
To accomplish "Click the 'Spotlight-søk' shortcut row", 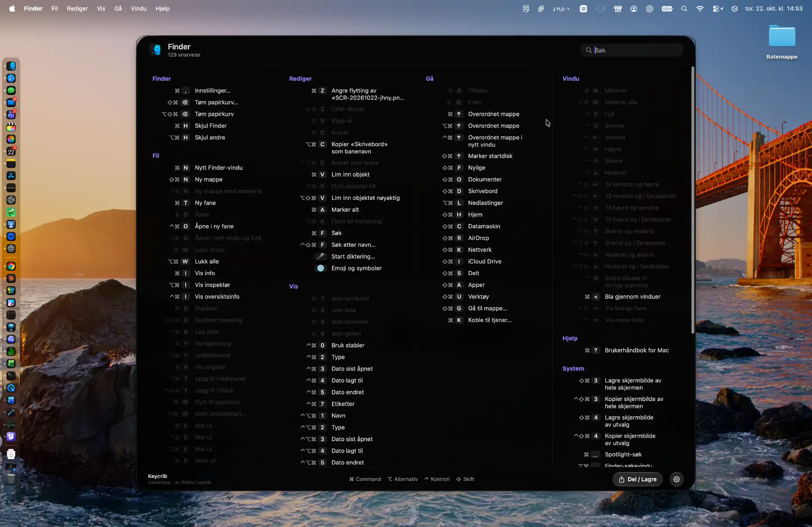I will click(613, 455).
